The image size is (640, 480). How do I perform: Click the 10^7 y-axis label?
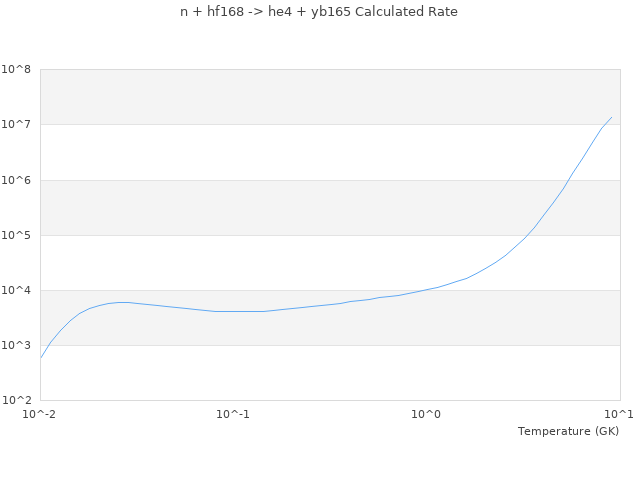(x=16, y=125)
